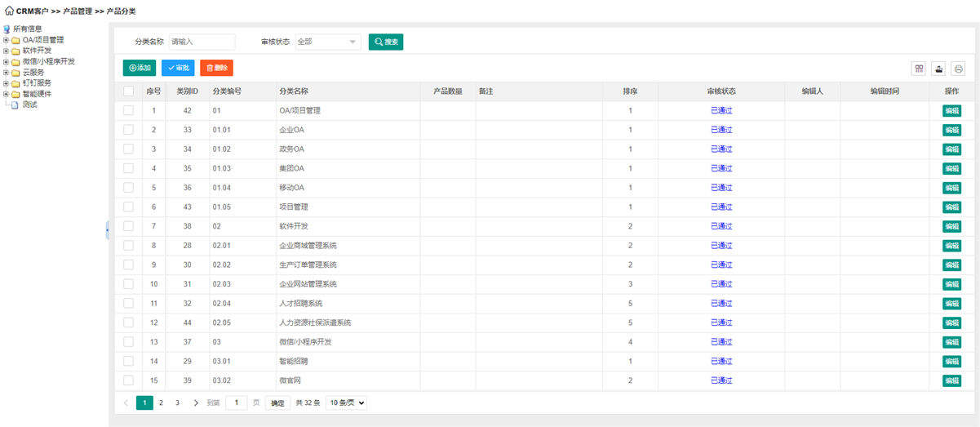Screen dimensions: 980x427
Task: Click the green 添加 plus button
Action: [140, 68]
